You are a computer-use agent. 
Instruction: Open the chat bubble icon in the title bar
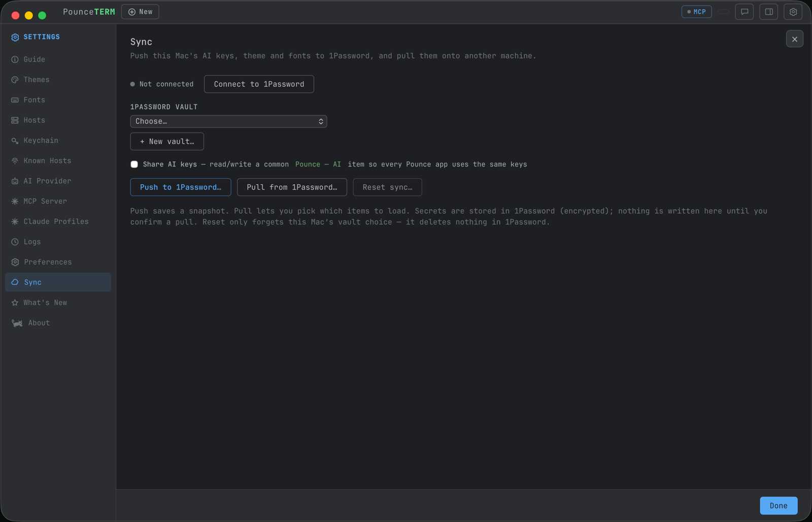(745, 12)
